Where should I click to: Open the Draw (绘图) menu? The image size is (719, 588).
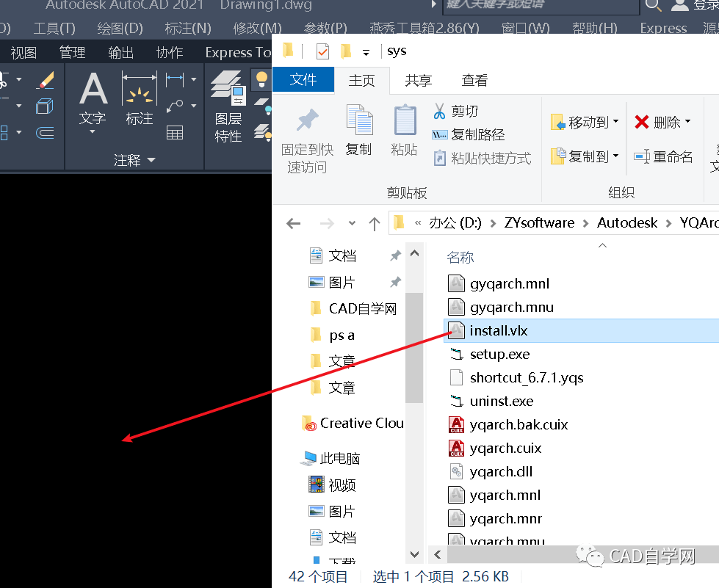point(120,29)
